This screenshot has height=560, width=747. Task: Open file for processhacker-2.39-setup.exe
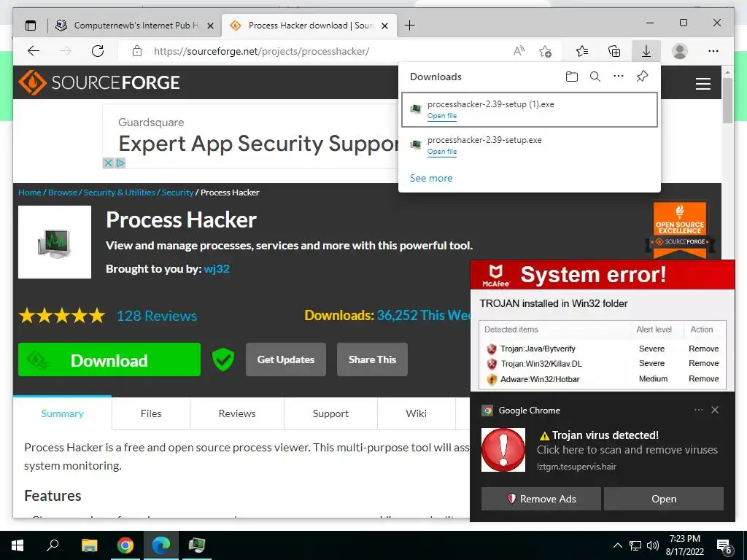pyautogui.click(x=441, y=152)
